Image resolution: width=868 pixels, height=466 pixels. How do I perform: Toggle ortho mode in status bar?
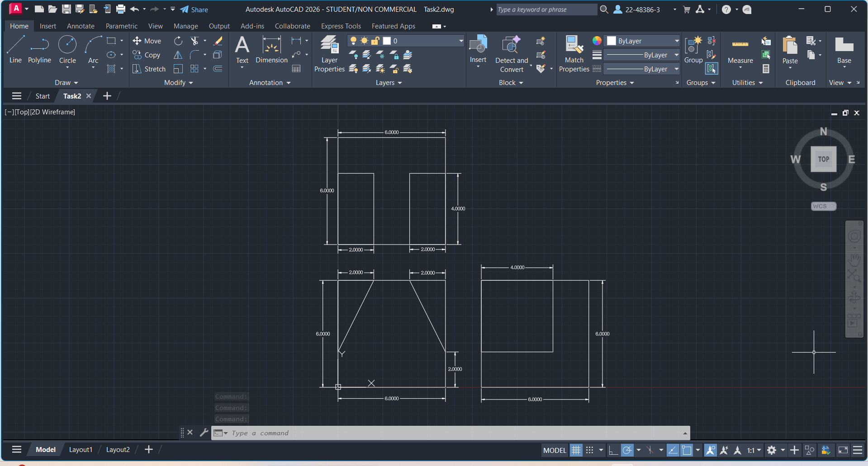pyautogui.click(x=613, y=450)
